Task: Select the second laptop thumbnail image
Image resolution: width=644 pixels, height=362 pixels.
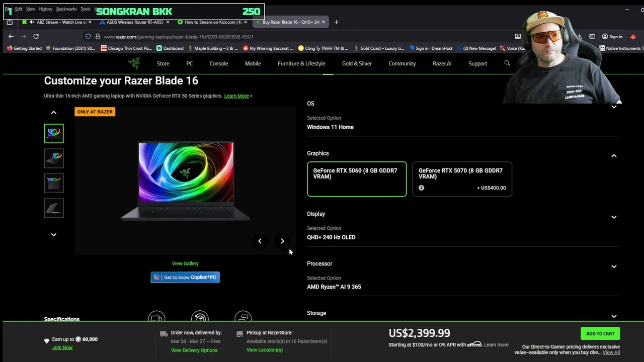Action: (x=54, y=158)
